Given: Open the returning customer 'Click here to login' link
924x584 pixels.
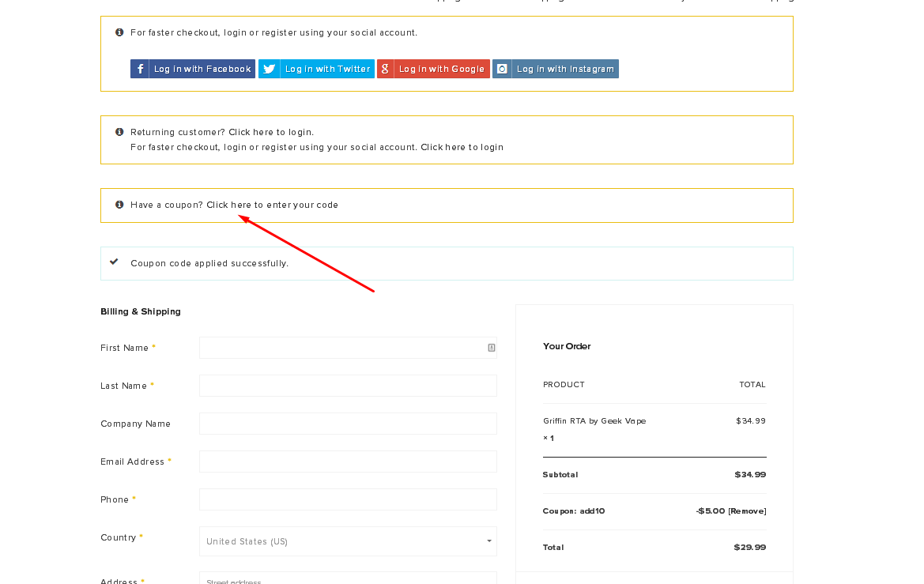Looking at the screenshot, I should point(271,132).
